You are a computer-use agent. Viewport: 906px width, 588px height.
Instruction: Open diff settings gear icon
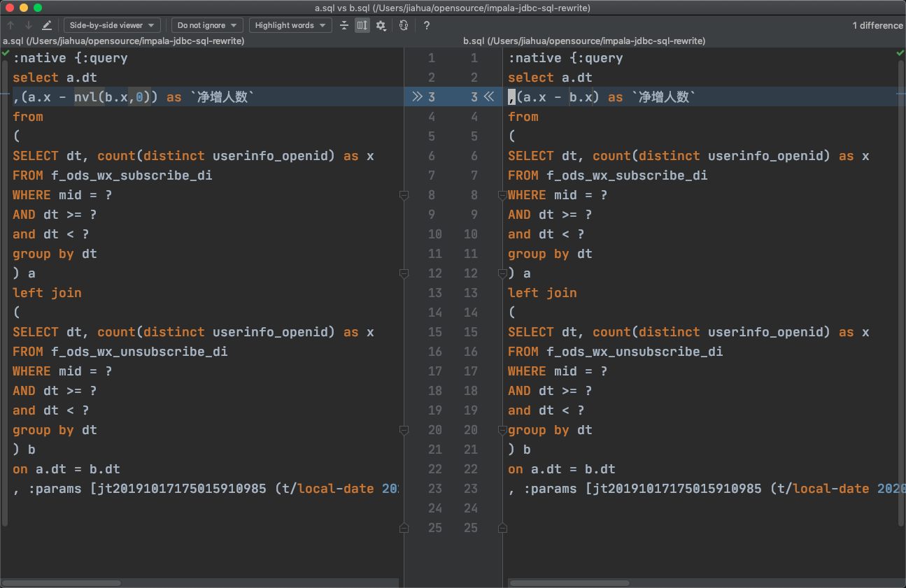(x=381, y=25)
